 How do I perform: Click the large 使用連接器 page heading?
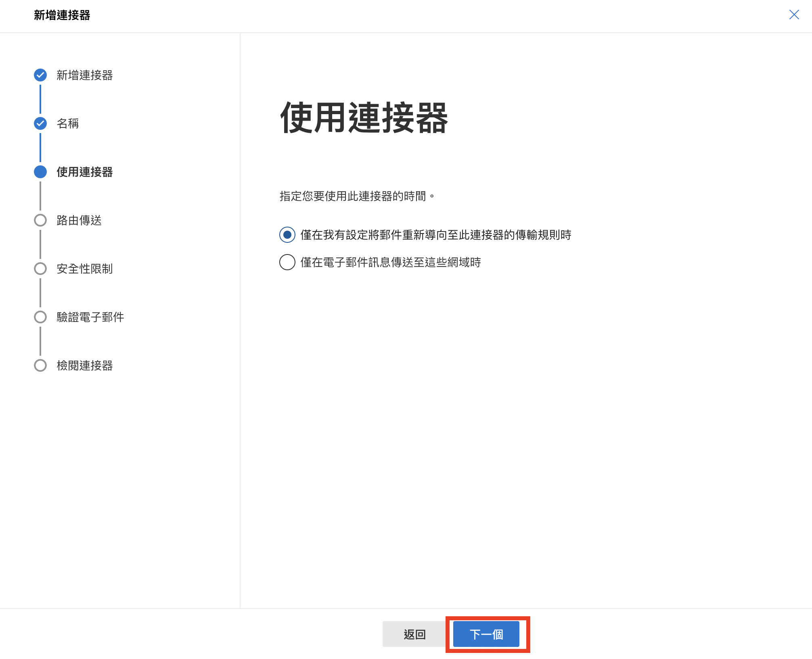364,118
